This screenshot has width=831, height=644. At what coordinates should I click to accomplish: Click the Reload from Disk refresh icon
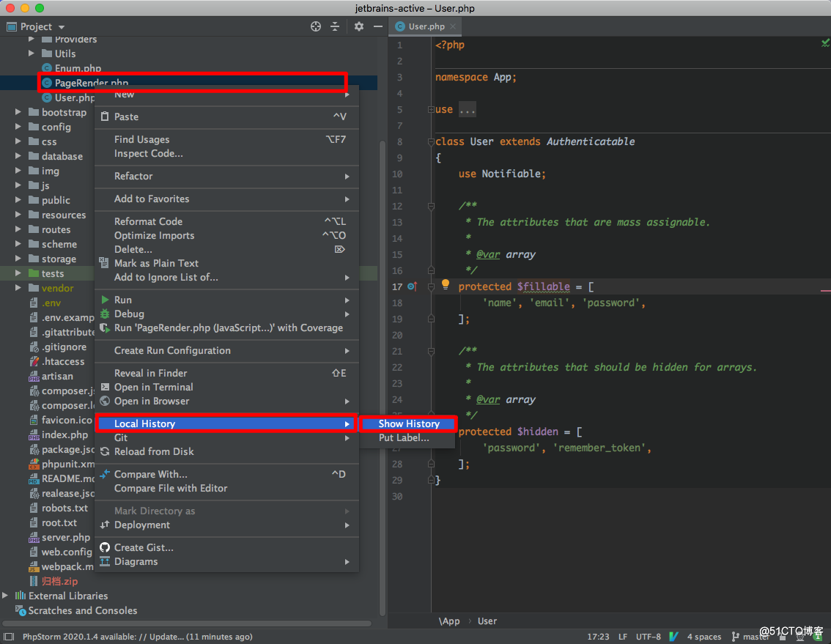pos(105,451)
